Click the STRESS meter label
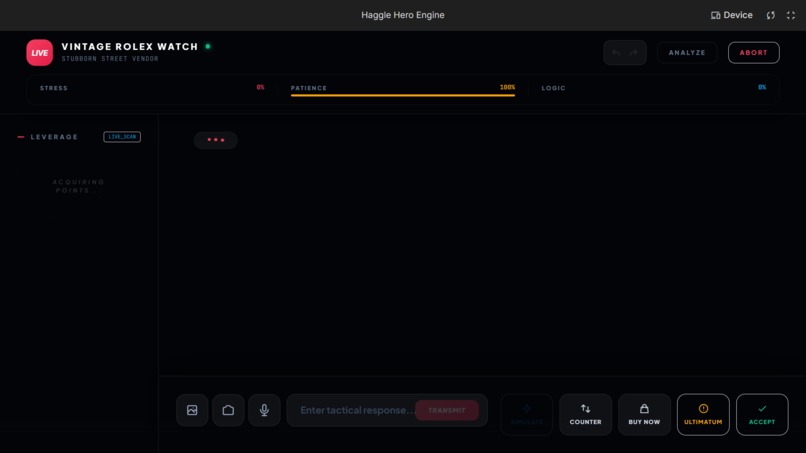 coord(54,88)
